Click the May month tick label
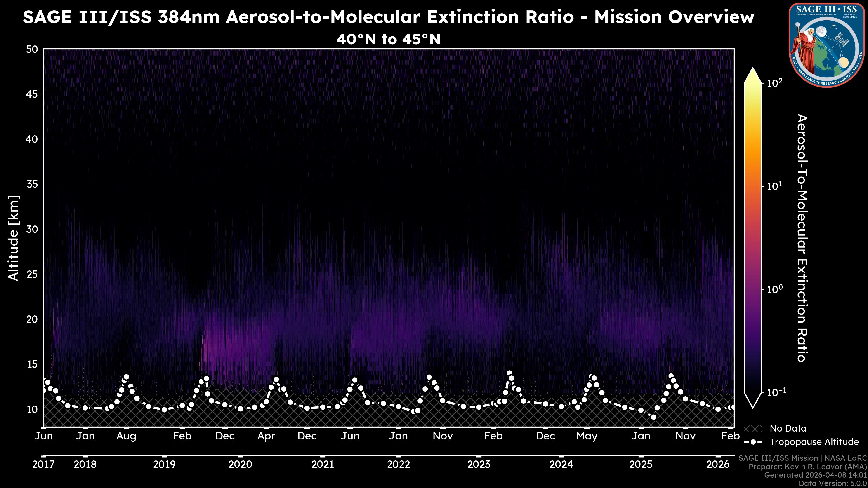 click(x=587, y=436)
